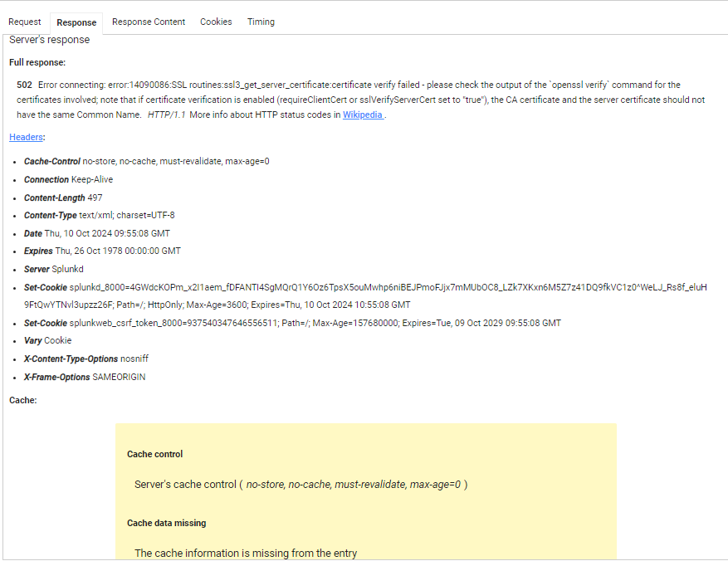Select the Connection header entry
Screen dimensions: 728x561
pyautogui.click(x=46, y=180)
